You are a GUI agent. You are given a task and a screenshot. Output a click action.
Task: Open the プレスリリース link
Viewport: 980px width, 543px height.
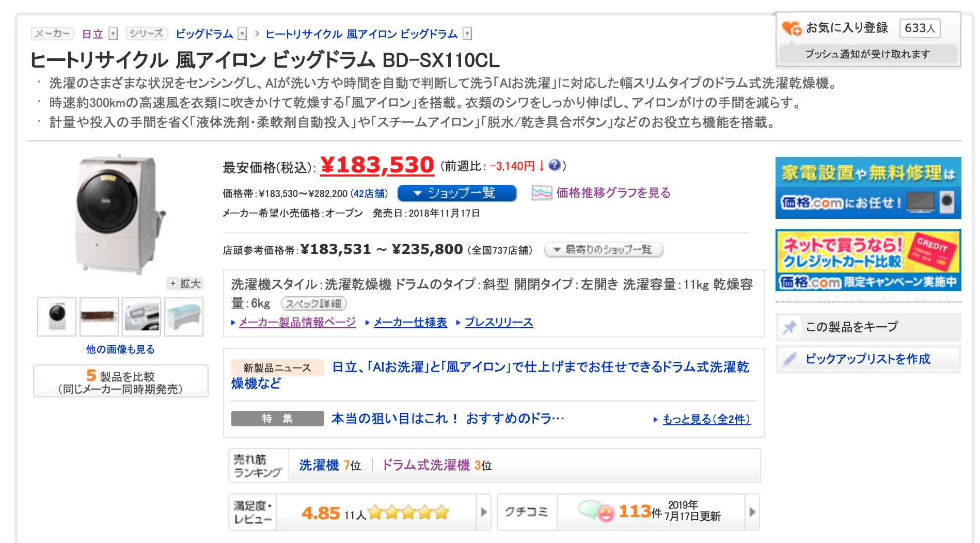pos(498,323)
